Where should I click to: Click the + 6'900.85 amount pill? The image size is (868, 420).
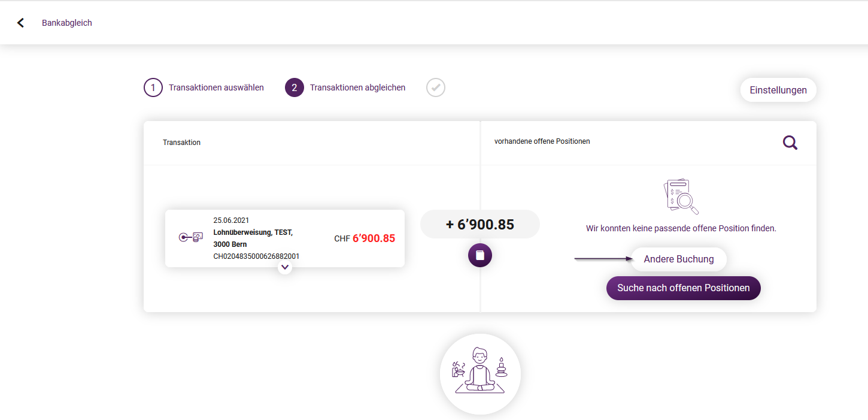pyautogui.click(x=480, y=225)
